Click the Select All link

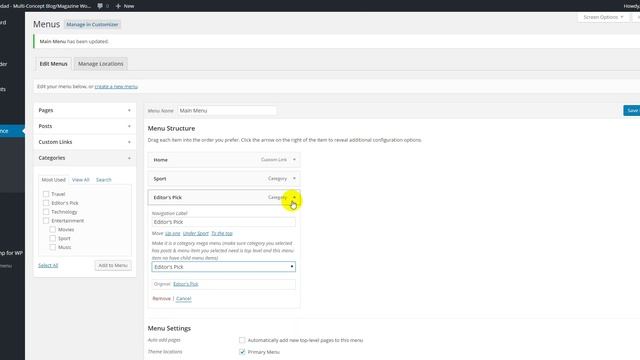pyautogui.click(x=48, y=265)
